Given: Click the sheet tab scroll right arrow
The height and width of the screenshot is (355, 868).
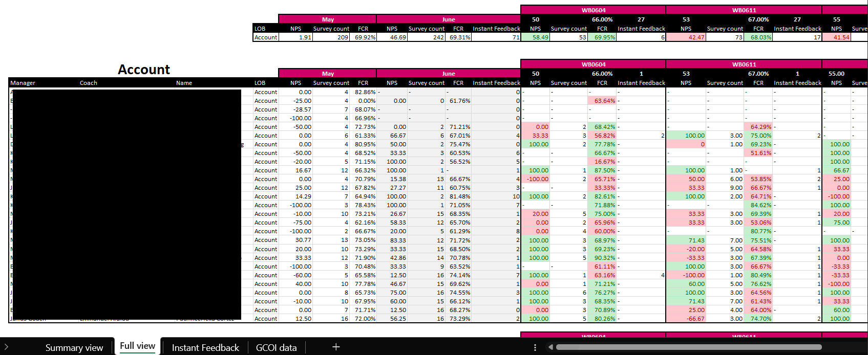Looking at the screenshot, I should [6, 347].
